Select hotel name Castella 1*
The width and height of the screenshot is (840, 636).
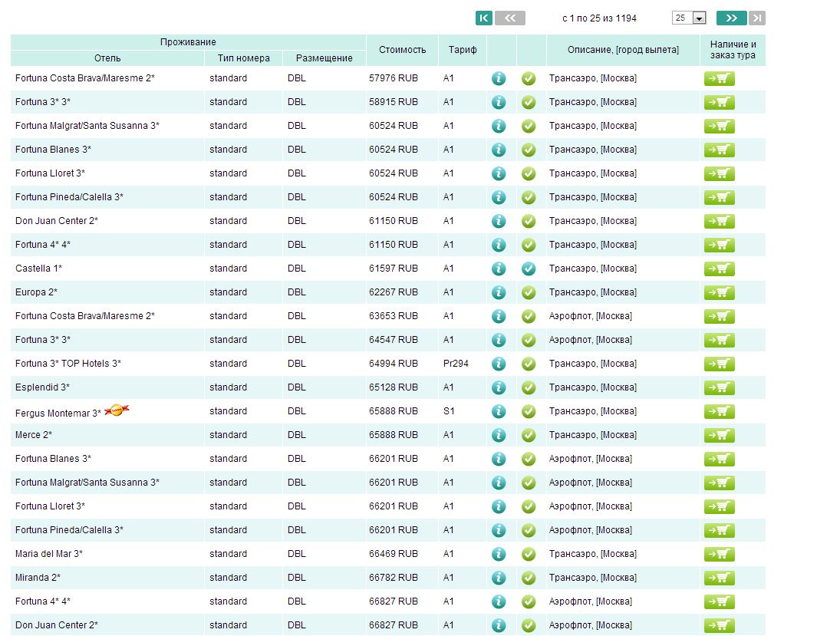coord(38,269)
